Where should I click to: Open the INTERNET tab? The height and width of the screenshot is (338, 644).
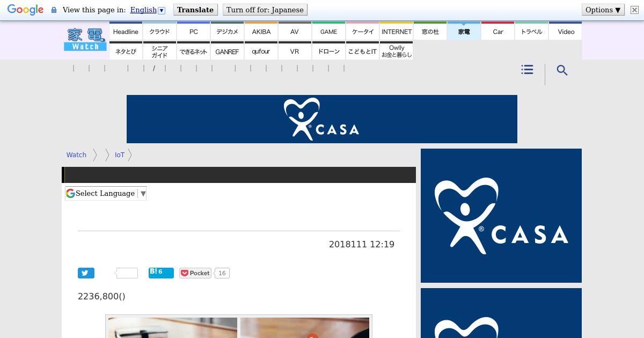point(396,31)
